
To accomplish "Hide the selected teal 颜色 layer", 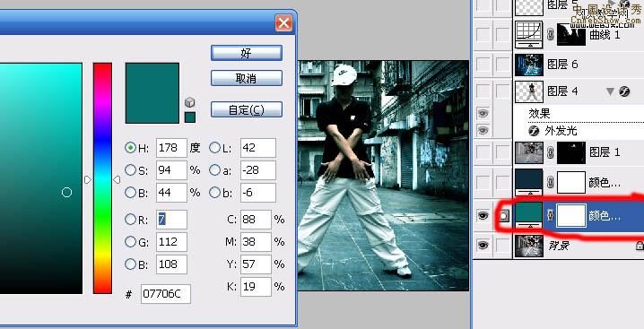I will 483,215.
